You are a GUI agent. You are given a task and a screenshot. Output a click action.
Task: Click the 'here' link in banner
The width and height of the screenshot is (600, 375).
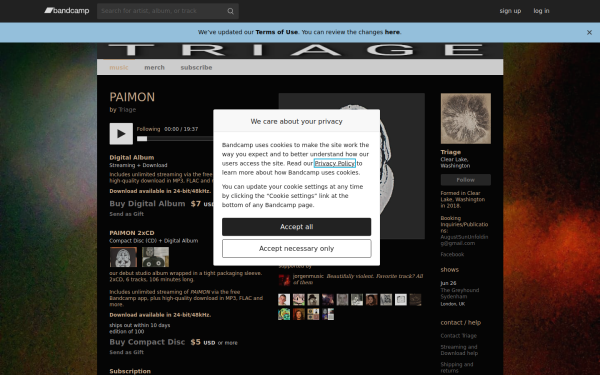[392, 32]
